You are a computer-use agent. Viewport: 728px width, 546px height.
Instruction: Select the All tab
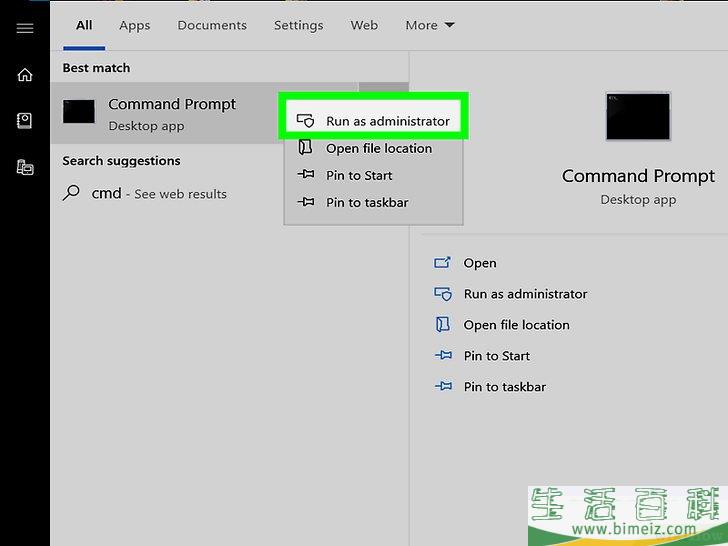click(84, 25)
